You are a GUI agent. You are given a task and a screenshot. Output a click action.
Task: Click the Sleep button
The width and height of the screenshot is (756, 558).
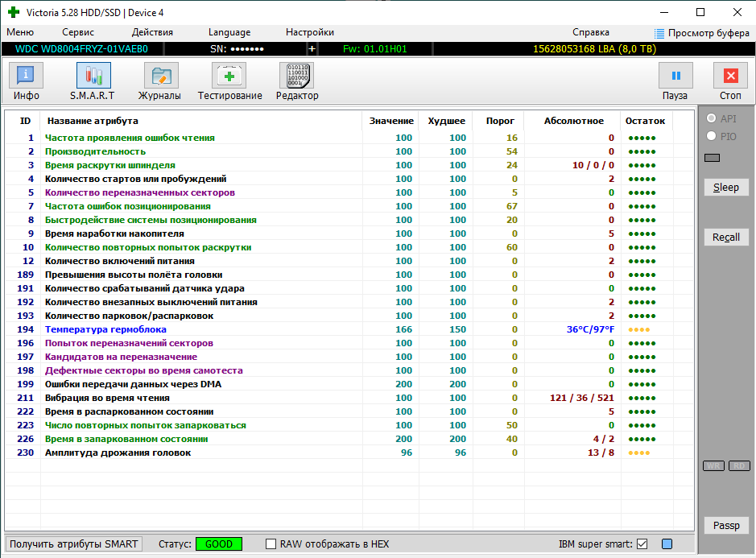point(725,187)
